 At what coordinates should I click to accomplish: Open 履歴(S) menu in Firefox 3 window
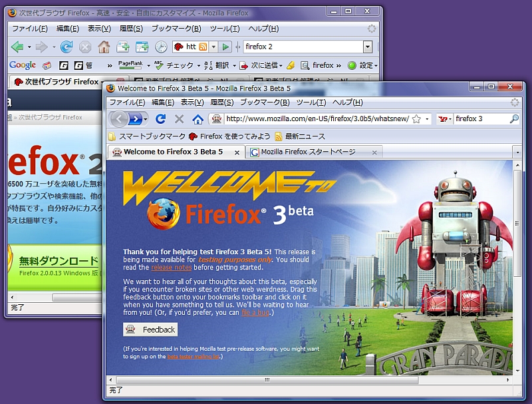222,102
